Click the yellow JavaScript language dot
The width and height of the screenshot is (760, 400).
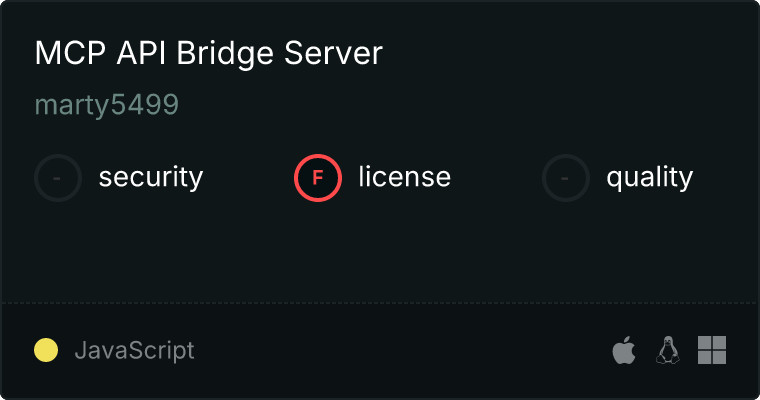point(46,350)
